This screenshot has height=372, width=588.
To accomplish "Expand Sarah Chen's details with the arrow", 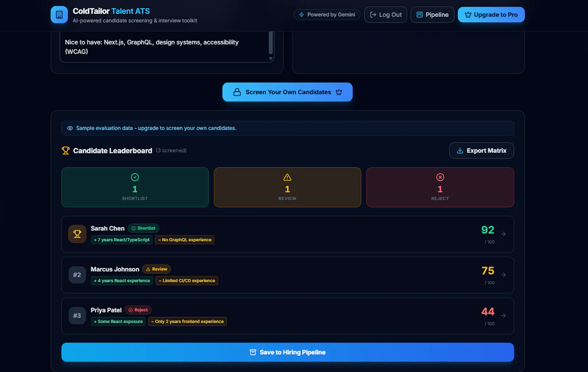I will [x=503, y=234].
